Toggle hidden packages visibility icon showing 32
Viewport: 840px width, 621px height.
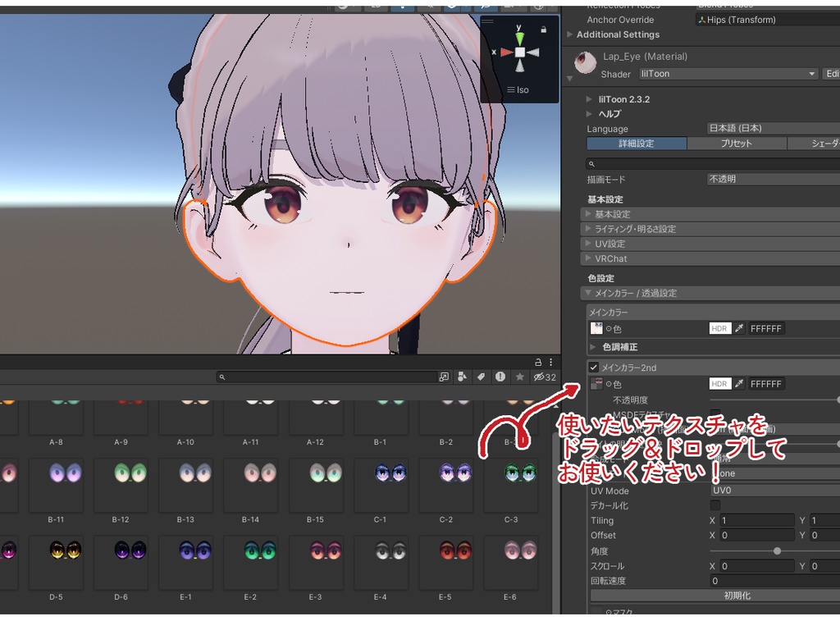coord(545,377)
